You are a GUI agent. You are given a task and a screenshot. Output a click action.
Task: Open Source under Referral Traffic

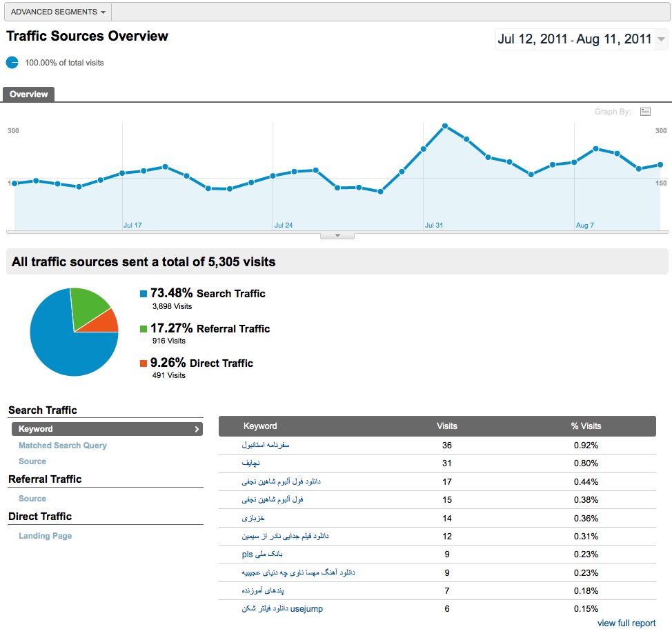click(32, 499)
